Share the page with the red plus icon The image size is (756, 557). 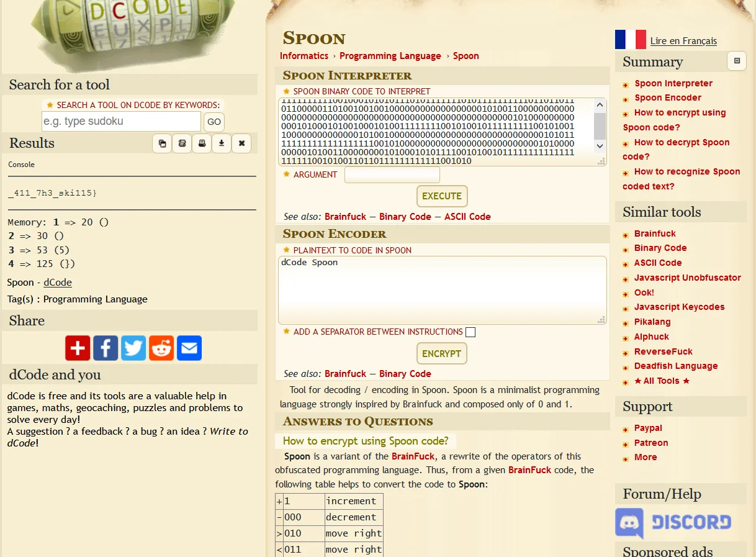[78, 348]
